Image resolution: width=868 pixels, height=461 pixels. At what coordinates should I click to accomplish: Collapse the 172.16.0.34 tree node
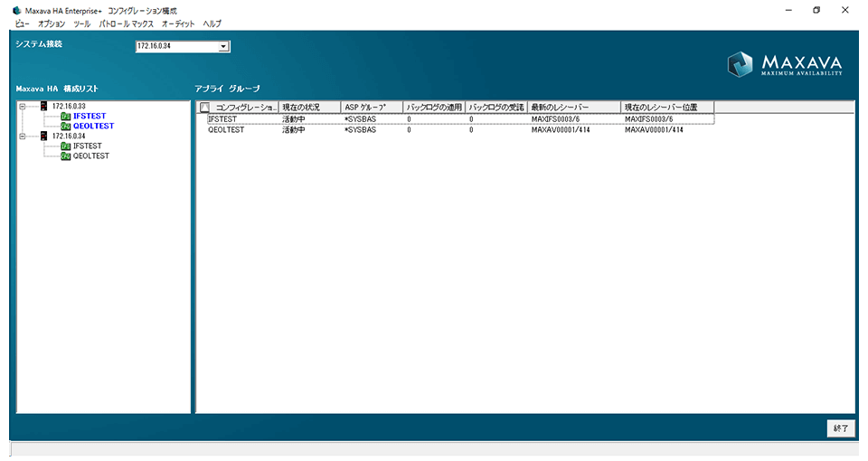click(x=22, y=136)
